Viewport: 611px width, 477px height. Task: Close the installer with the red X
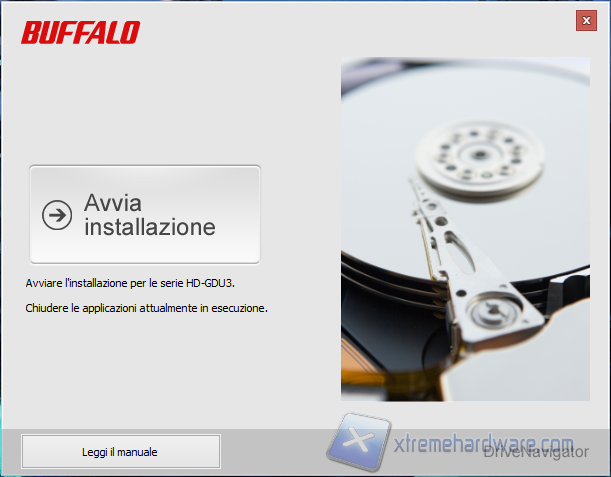coord(586,21)
